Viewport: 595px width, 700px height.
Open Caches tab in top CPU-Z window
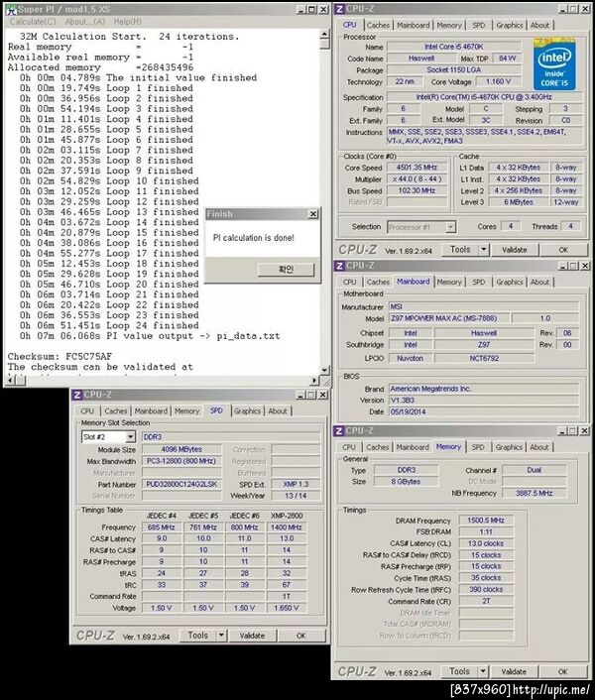(x=378, y=25)
